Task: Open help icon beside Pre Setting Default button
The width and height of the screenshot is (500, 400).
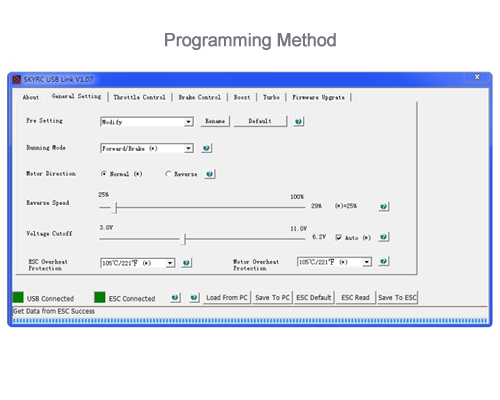Action: click(299, 121)
